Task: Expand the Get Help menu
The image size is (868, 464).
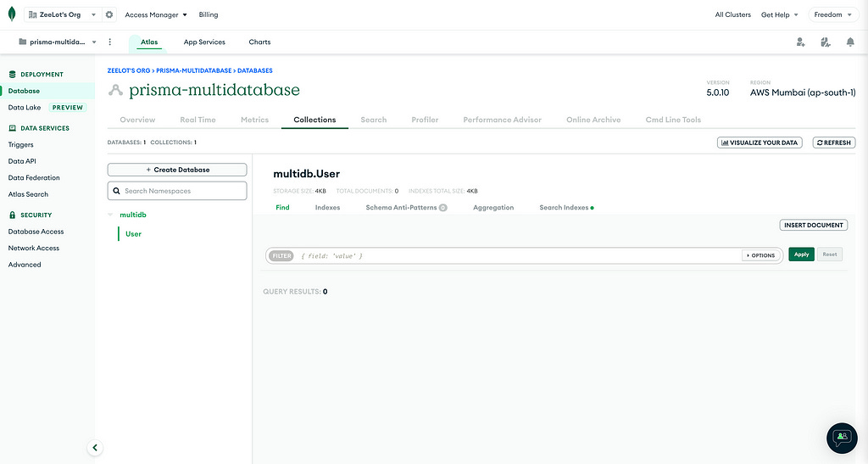Action: 780,15
